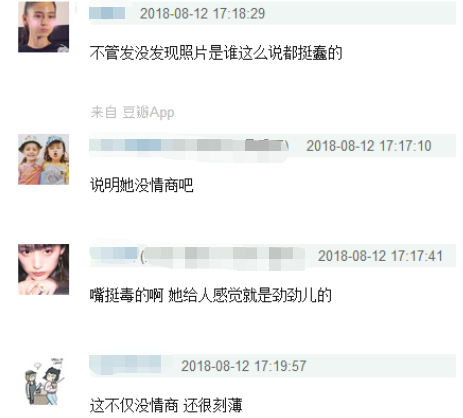Screen dimensions: 463x418
Task: Click the comment 不管发没发现照片是谁这么说都挺蠢的
Action: pyautogui.click(x=216, y=53)
